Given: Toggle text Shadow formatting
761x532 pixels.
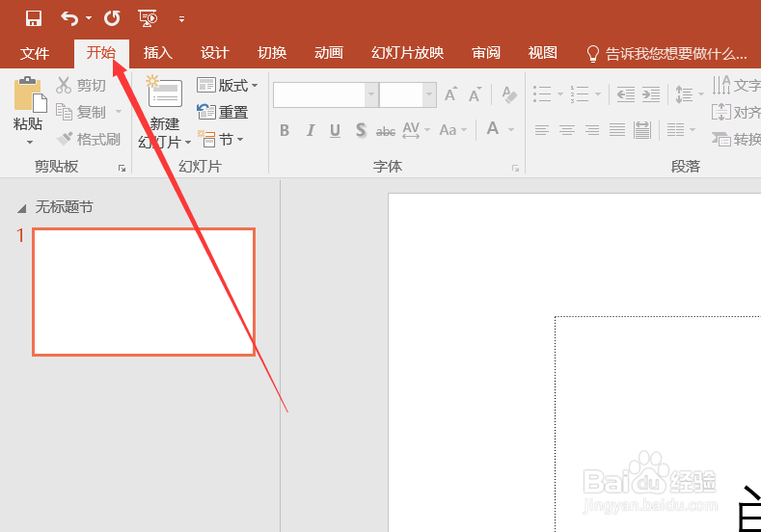Looking at the screenshot, I should [361, 130].
